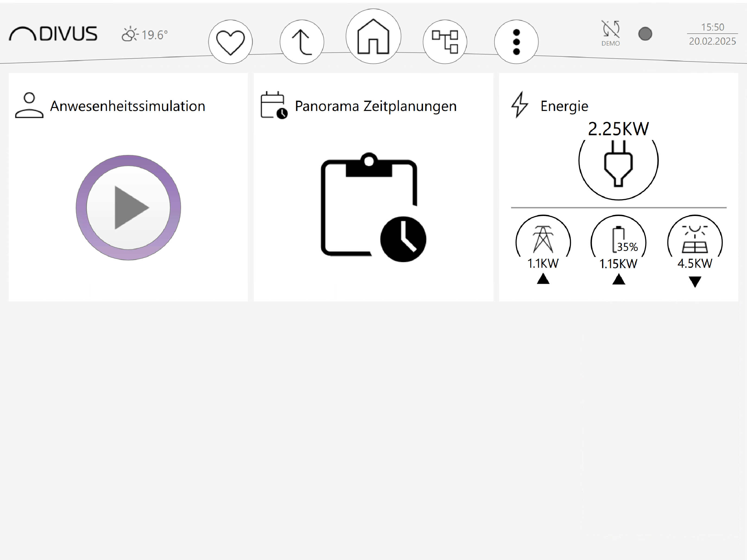Click the 19.6° temperature reading
747x560 pixels.
point(154,35)
